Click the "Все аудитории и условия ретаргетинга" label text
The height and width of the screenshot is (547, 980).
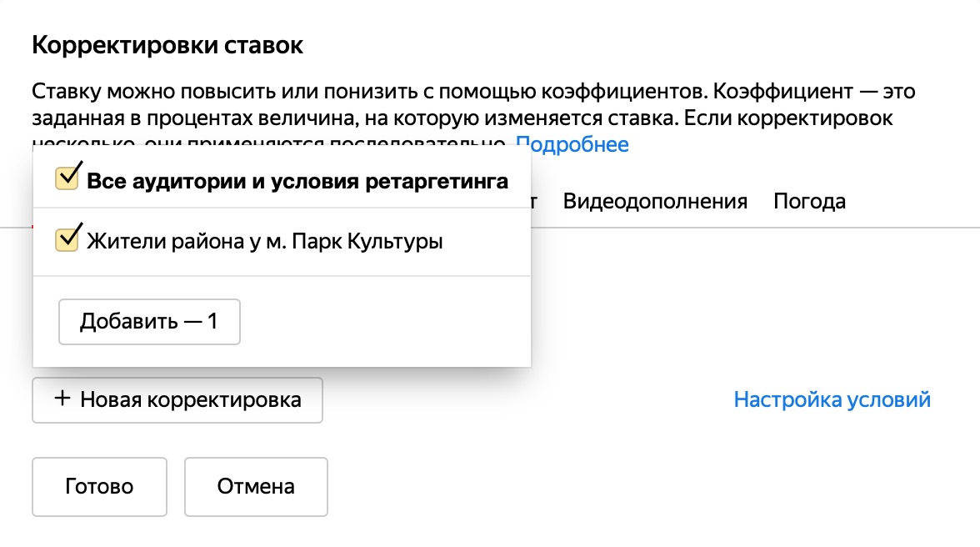[x=297, y=181]
